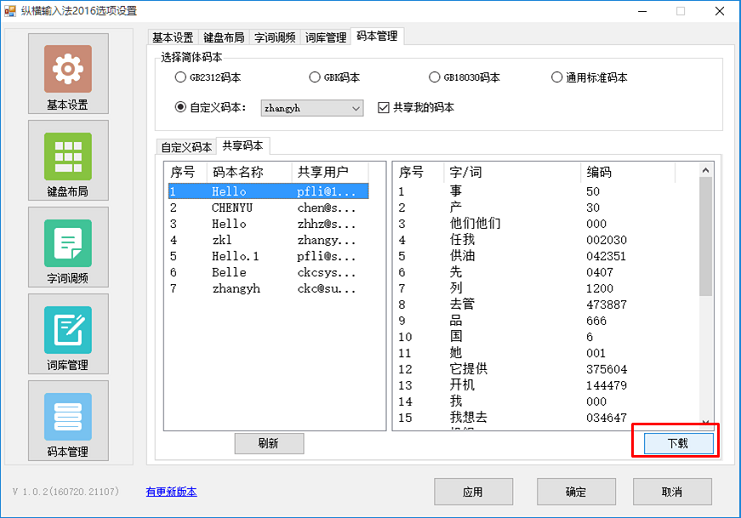Viewport: 741px width, 518px height.
Task: Open the 字词调频 document icon in sidebar
Action: tap(67, 243)
